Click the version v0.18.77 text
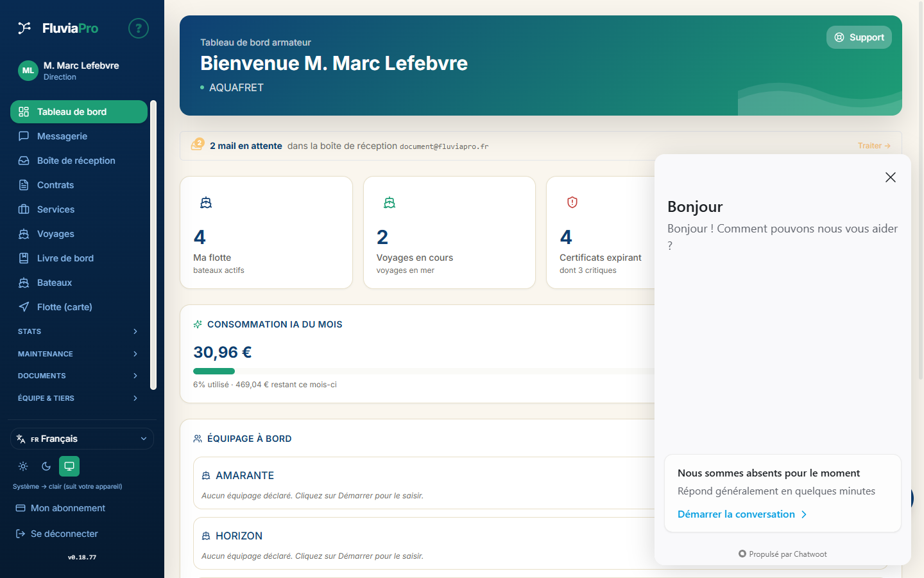Image resolution: width=924 pixels, height=578 pixels. (82, 557)
